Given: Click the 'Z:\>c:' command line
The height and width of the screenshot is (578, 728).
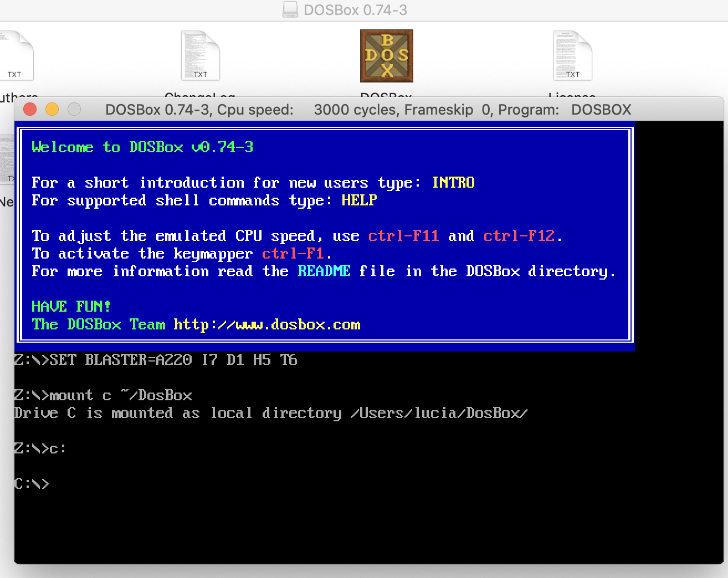Looking at the screenshot, I should pos(40,448).
